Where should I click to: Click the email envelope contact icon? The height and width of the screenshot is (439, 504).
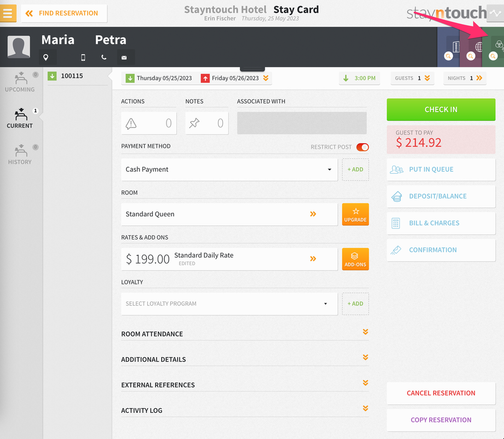[124, 58]
